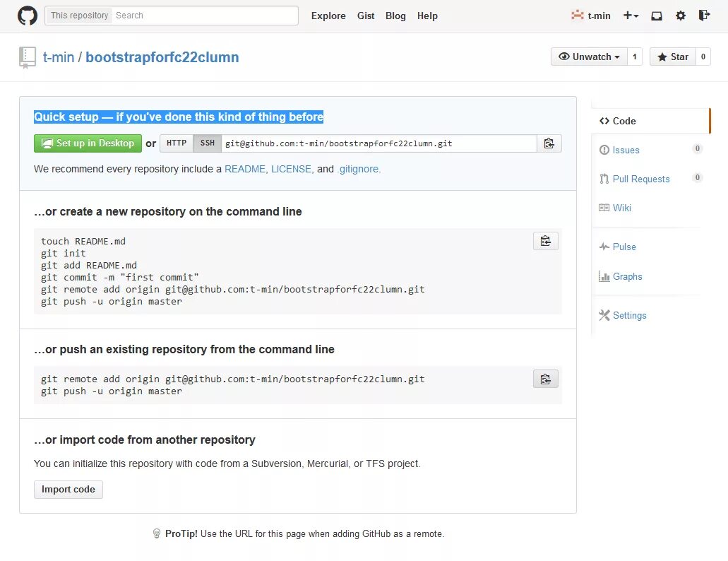Click the Code brackets icon
Screen dimensions: 728x561
pyautogui.click(x=604, y=121)
